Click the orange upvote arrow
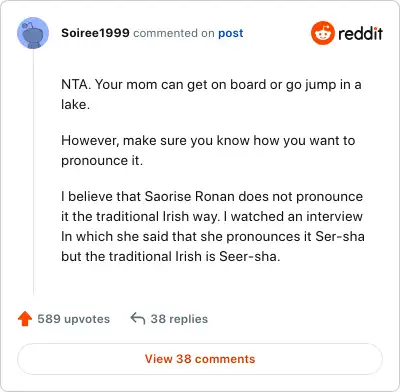This screenshot has width=400, height=392. [x=25, y=319]
